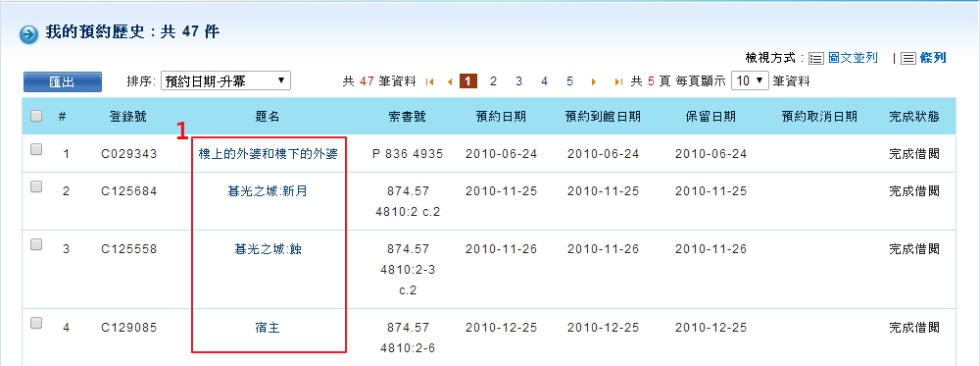Go to next page arrow icon
This screenshot has width=980, height=366.
pyautogui.click(x=594, y=81)
